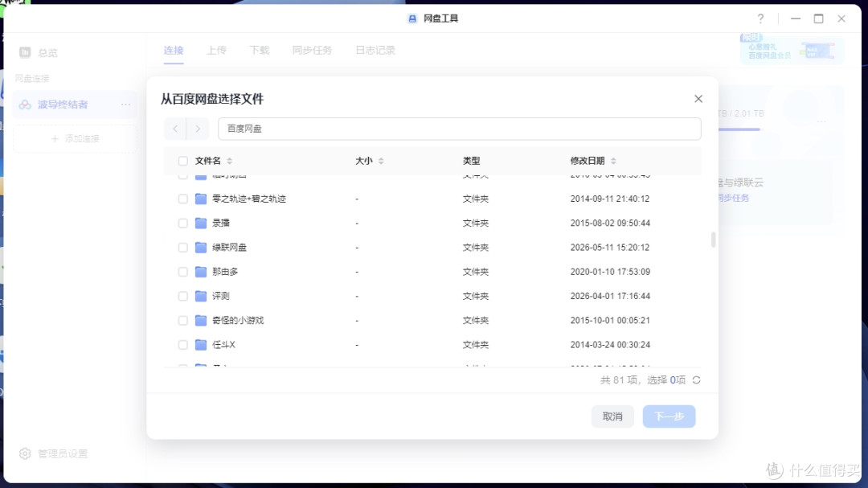Click date 2014-09-11 21:40:12
Image resolution: width=868 pixels, height=488 pixels.
(x=610, y=199)
